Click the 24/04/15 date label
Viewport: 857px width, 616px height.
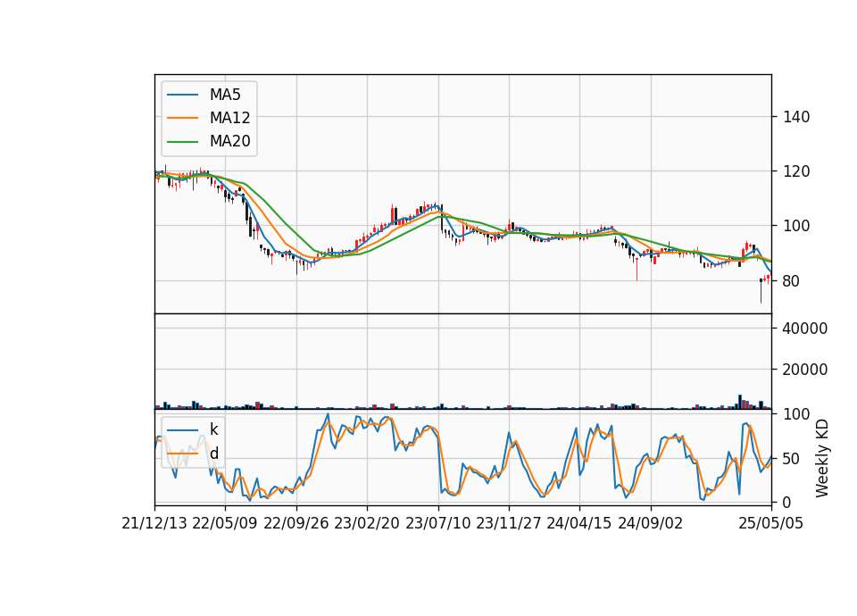pos(578,523)
